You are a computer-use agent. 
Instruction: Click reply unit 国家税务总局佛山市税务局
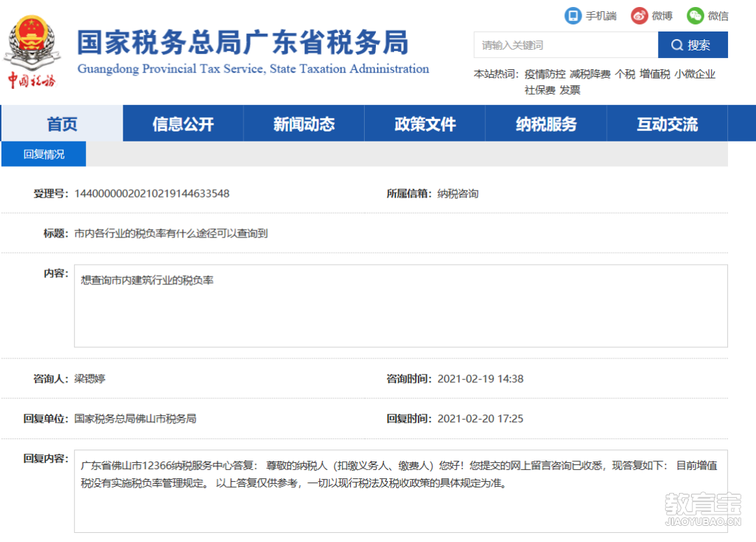[x=135, y=419]
